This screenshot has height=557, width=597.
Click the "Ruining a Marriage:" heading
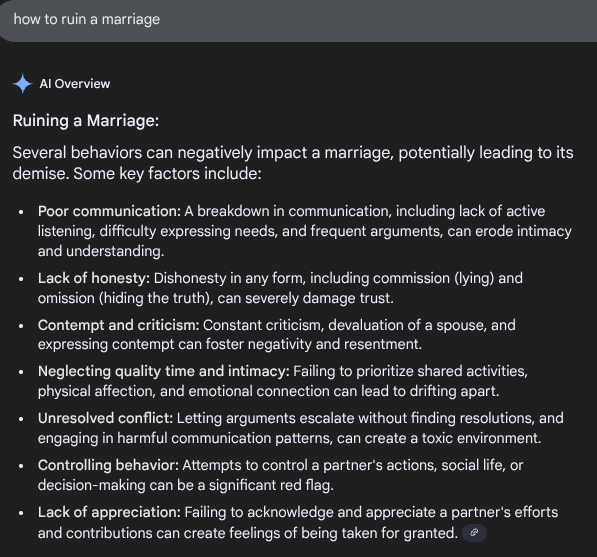(x=86, y=121)
